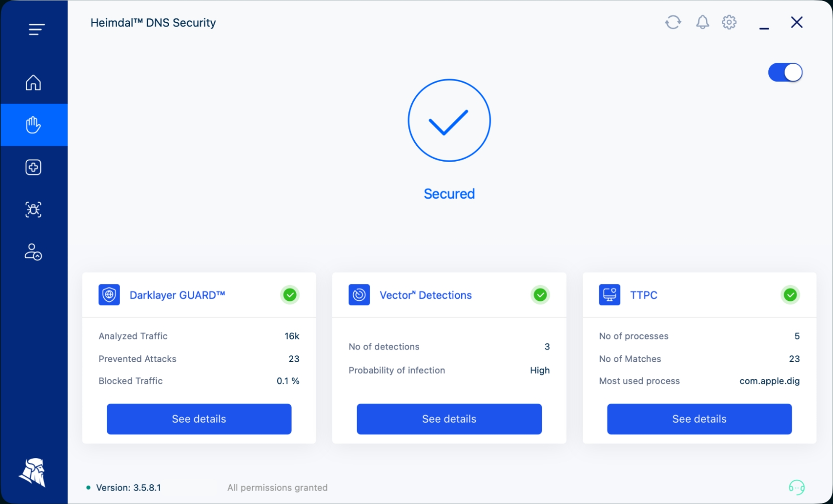Click the Vector Detections radar icon
The image size is (833, 504).
coord(359,295)
